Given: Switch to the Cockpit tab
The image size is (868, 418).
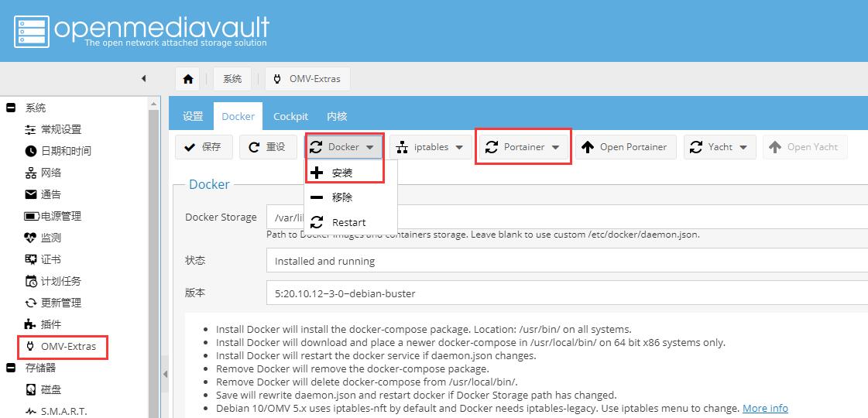Looking at the screenshot, I should click(290, 116).
